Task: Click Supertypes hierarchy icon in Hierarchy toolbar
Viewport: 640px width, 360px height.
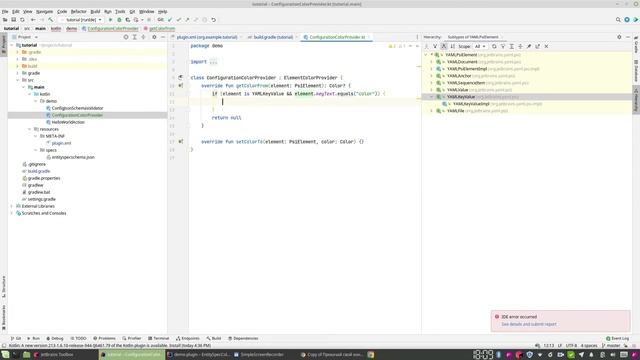Action: coord(435,47)
